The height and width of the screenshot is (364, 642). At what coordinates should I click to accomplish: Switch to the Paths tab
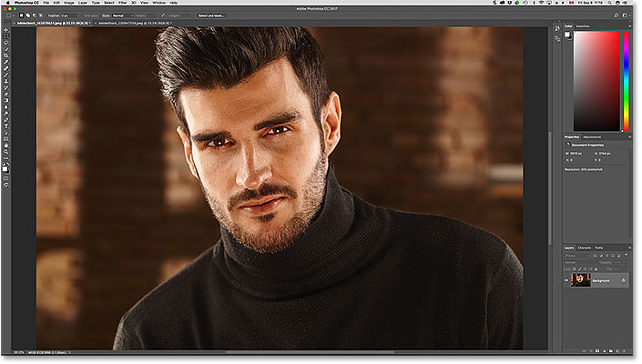click(x=599, y=248)
